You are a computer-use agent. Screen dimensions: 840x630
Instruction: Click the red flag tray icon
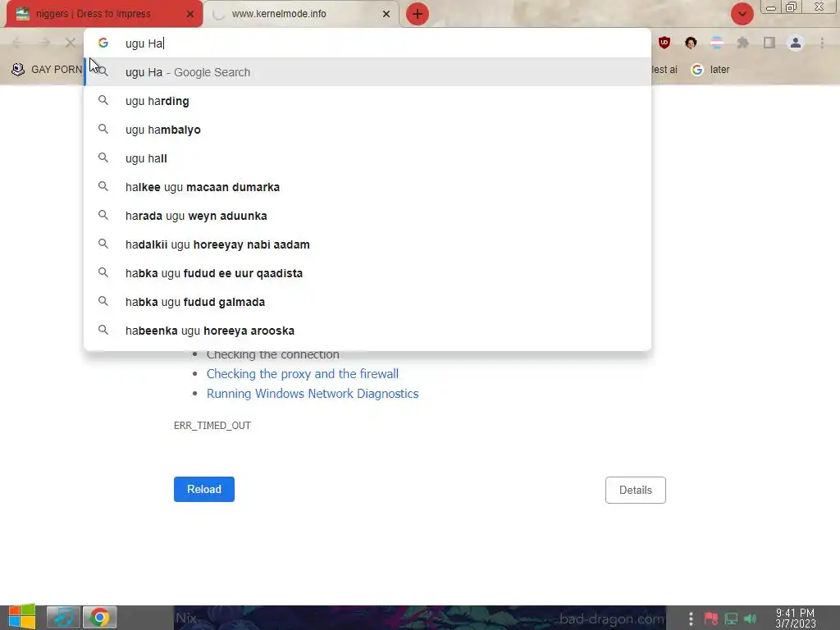[711, 619]
